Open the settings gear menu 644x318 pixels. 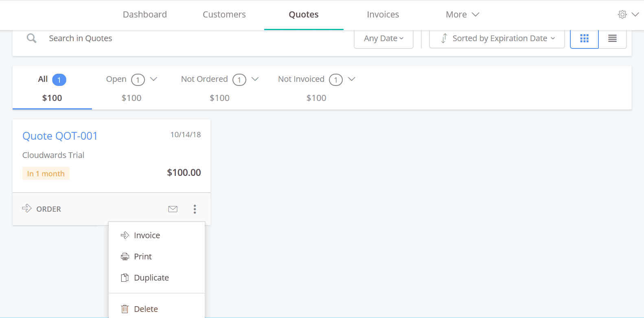coord(622,15)
